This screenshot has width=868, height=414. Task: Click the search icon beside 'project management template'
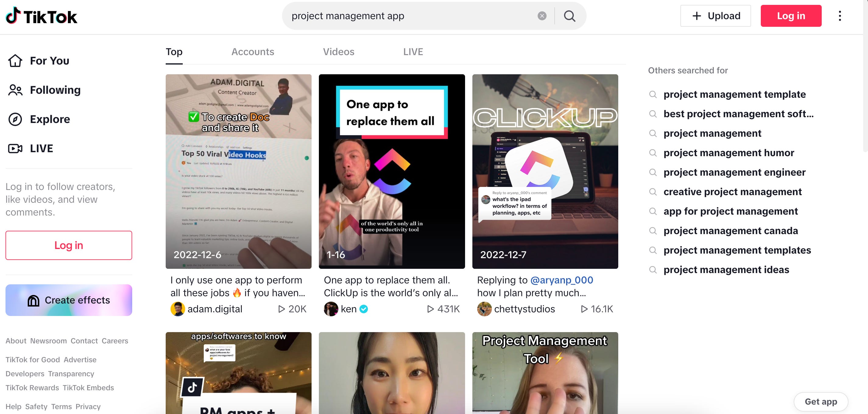[653, 94]
